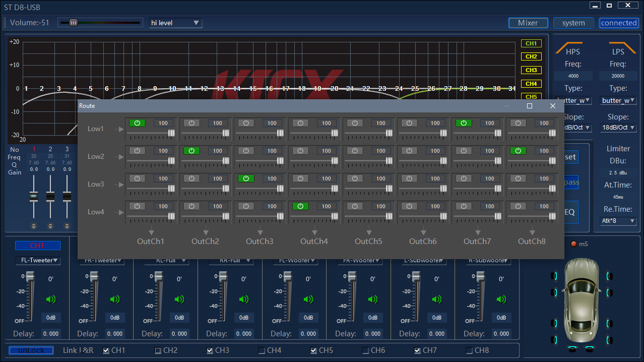Image resolution: width=644 pixels, height=362 pixels.
Task: Select the front-right upper speaker on car
Action: (x=609, y=275)
